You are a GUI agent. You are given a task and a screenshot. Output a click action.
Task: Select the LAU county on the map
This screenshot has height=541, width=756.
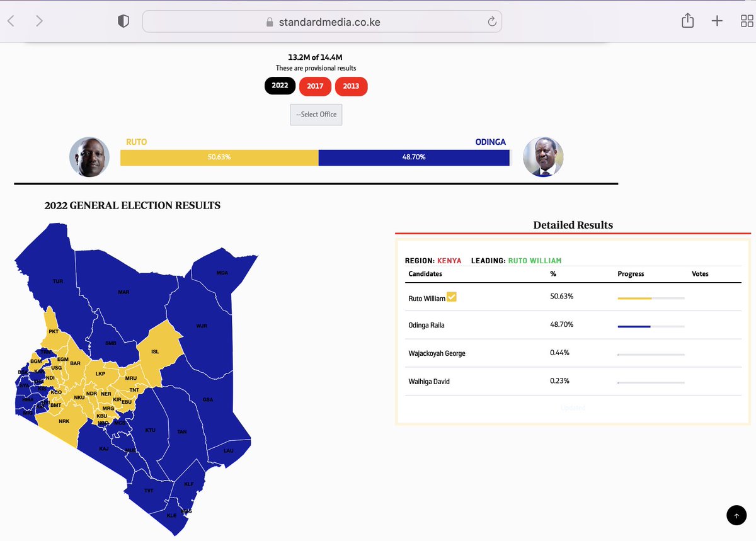click(x=229, y=451)
